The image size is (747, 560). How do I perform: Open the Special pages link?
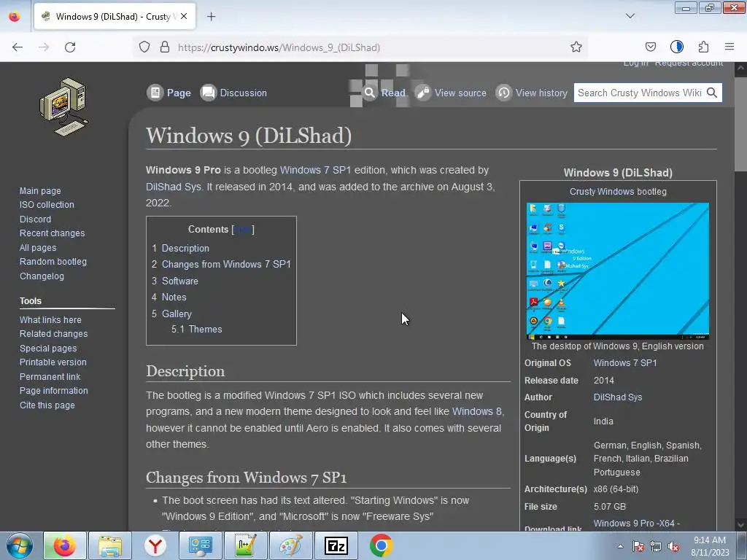(x=48, y=348)
